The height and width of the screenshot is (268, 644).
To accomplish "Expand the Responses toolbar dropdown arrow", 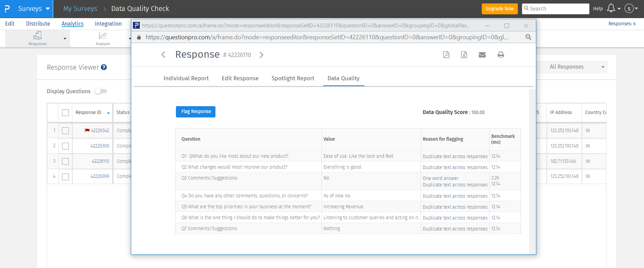I will (x=65, y=39).
